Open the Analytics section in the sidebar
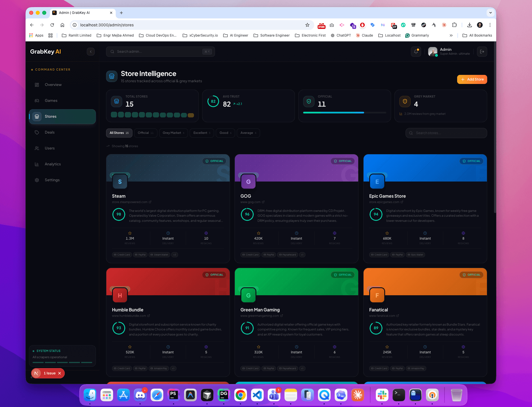532x407 pixels. coord(52,164)
